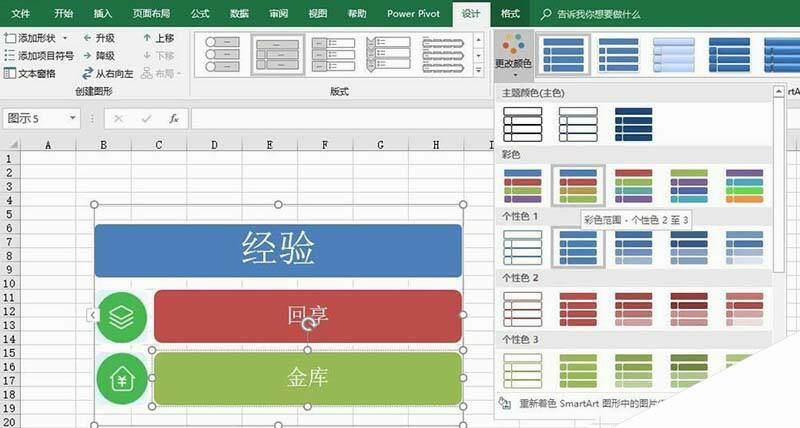The image size is (800, 428).
Task: Open the 文件 menu tab
Action: pos(20,14)
